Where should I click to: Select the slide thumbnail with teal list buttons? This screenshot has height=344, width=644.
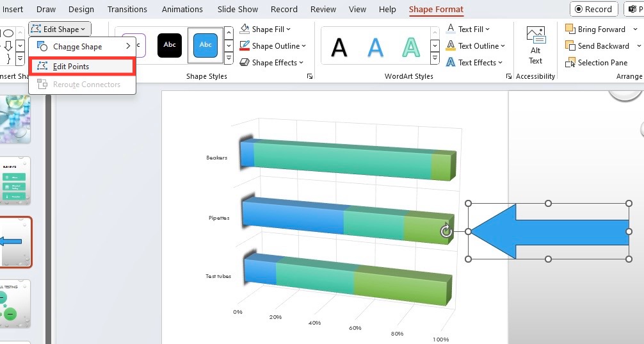coord(15,181)
